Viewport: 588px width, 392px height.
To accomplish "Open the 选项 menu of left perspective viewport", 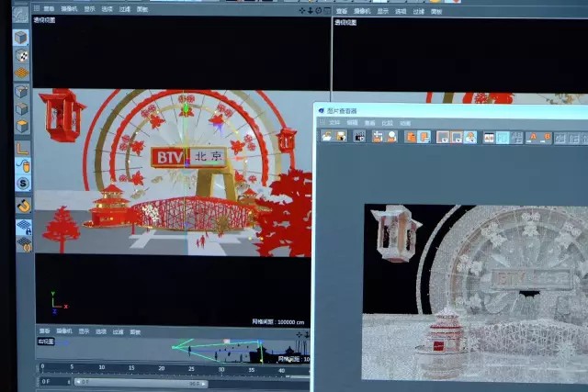I will pos(107,9).
